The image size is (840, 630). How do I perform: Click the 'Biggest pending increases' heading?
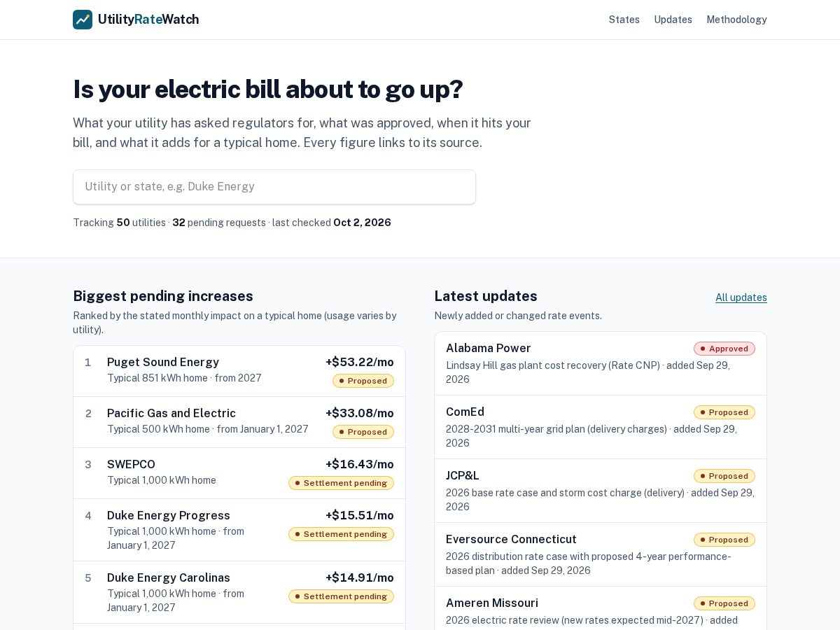pyautogui.click(x=163, y=296)
